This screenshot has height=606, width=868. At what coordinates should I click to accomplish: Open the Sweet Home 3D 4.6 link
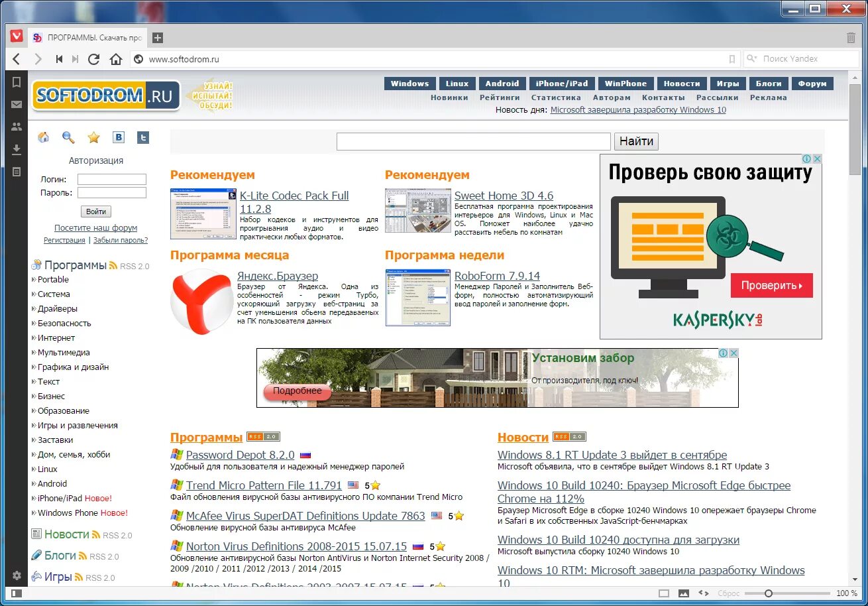504,196
